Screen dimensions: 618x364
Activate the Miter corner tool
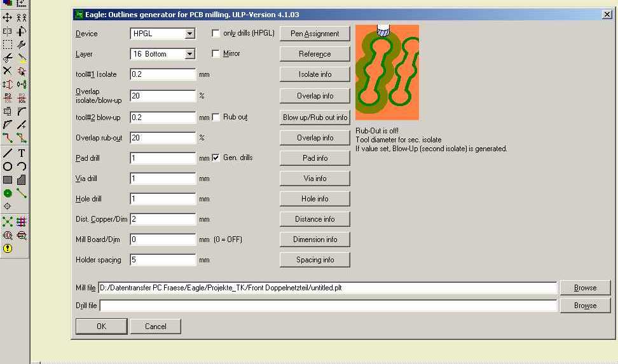[22, 111]
